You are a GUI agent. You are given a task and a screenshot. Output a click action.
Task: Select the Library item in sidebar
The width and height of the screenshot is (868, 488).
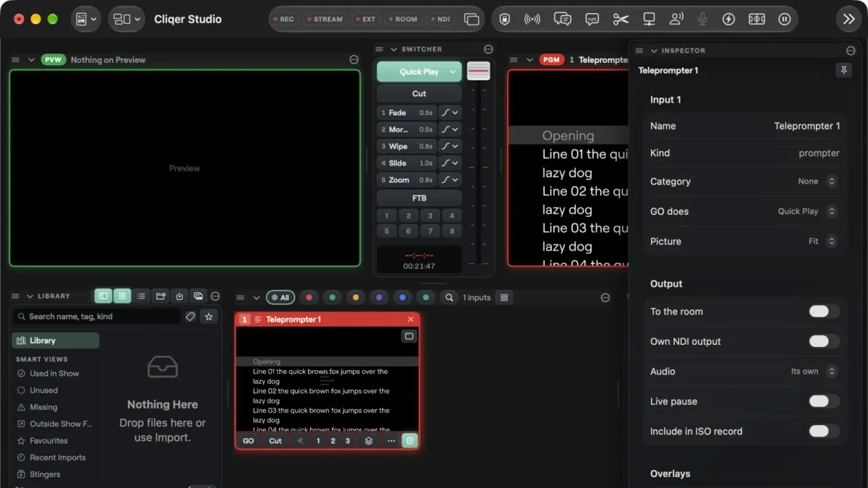pyautogui.click(x=56, y=341)
